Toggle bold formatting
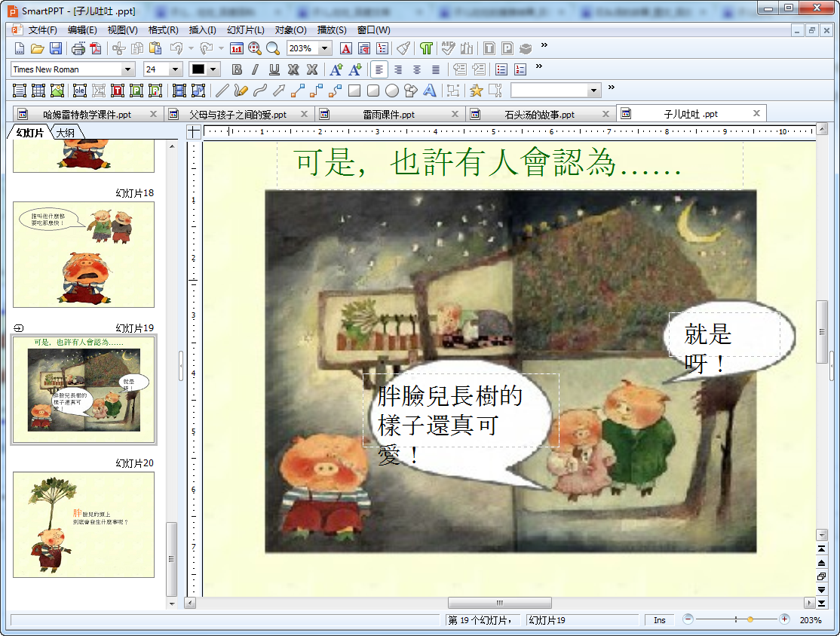 [237, 69]
